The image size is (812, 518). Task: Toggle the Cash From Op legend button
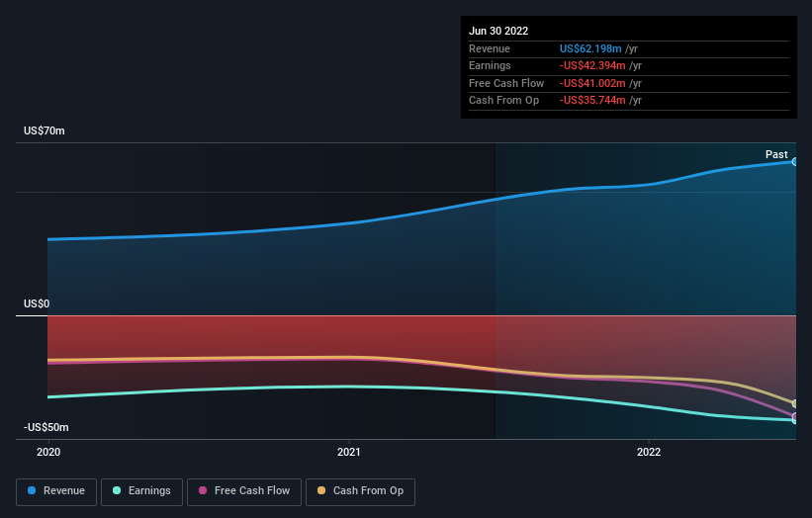360,491
